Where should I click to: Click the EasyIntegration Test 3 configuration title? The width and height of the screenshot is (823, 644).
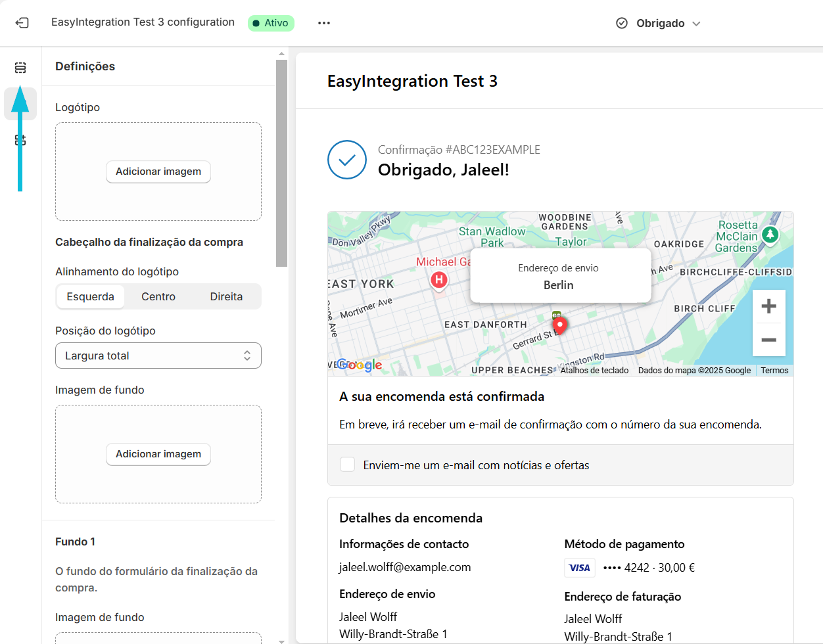point(143,22)
